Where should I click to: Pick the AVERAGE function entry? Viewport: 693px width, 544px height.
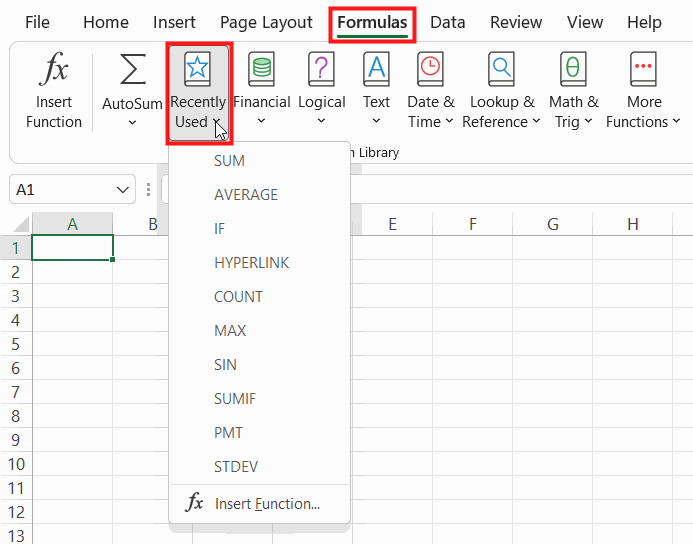click(246, 195)
